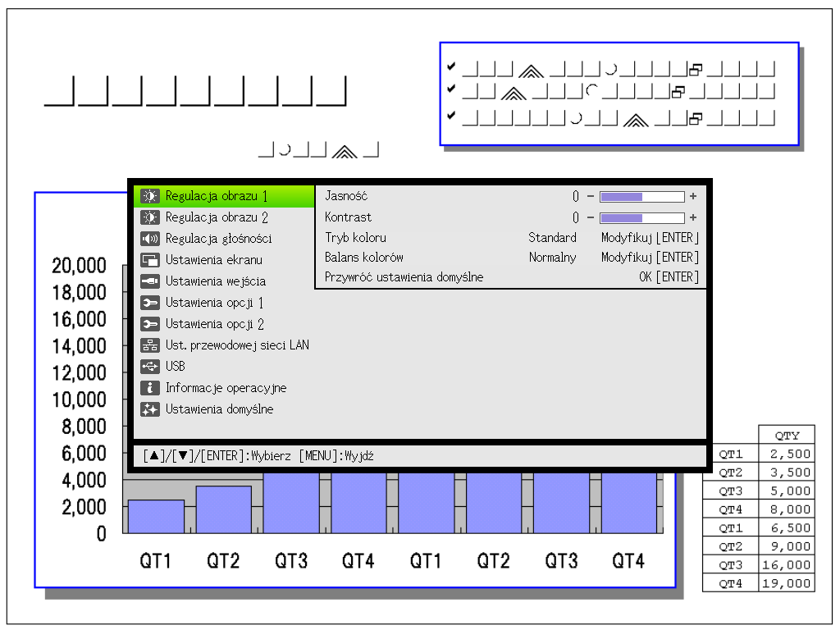Click the speaker icon for Regulacja głośności

pyautogui.click(x=149, y=239)
